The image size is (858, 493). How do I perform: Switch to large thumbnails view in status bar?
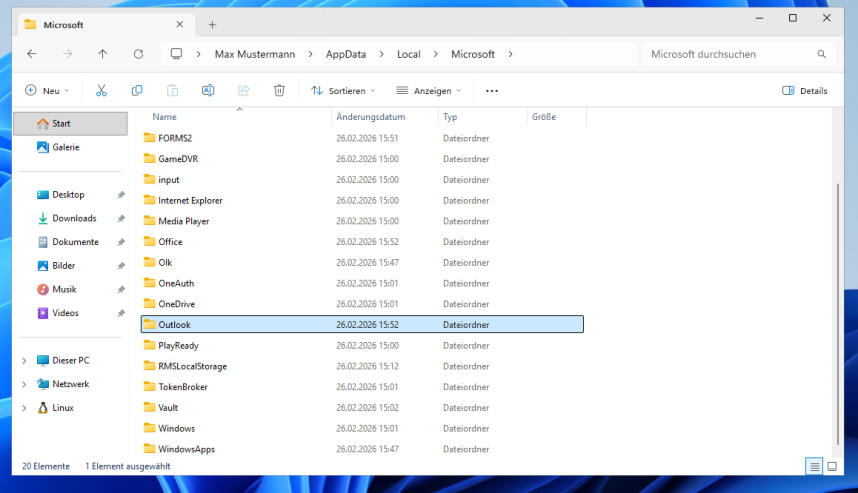[832, 466]
